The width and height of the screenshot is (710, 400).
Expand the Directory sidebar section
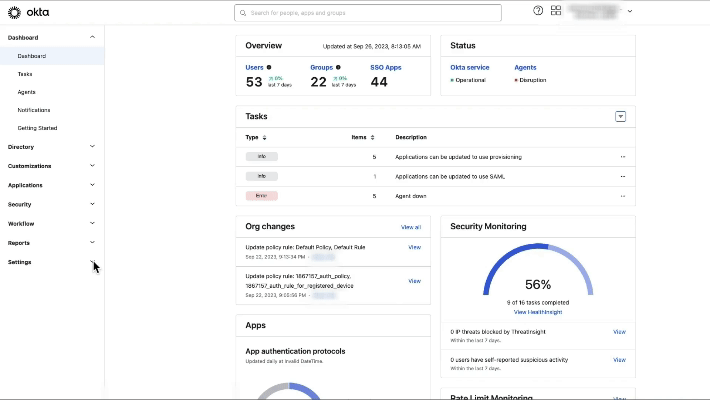pos(93,147)
